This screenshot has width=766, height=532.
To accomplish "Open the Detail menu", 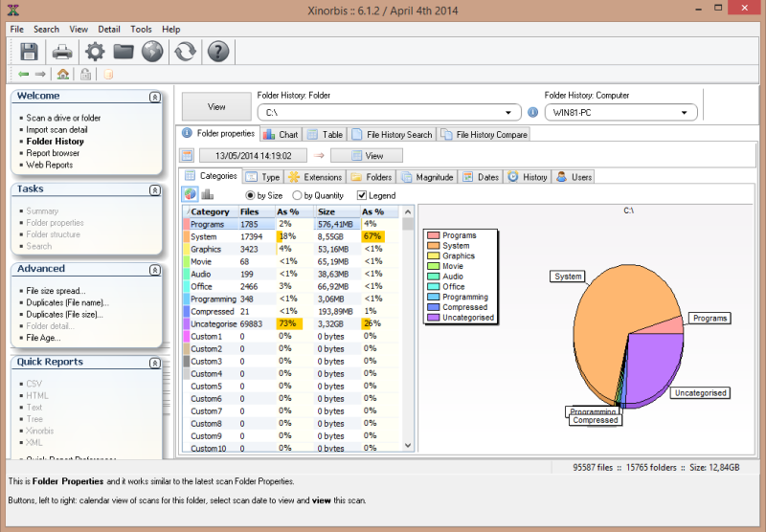I will (109, 30).
